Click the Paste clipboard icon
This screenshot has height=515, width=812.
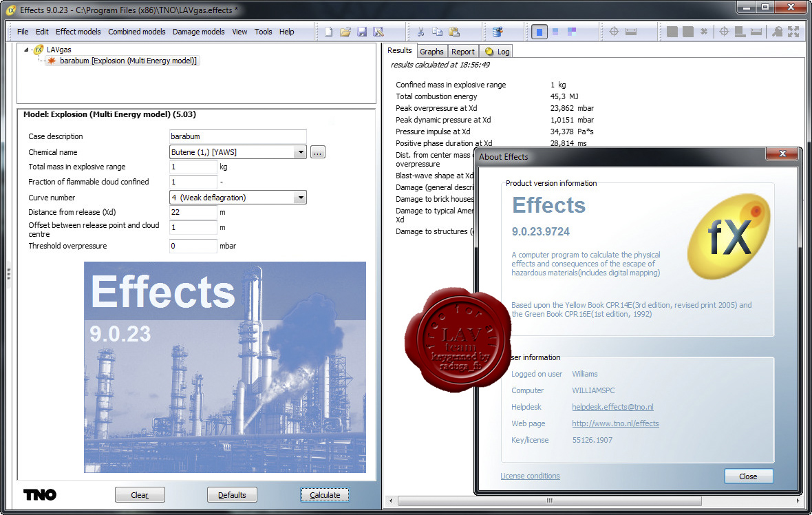pyautogui.click(x=454, y=32)
